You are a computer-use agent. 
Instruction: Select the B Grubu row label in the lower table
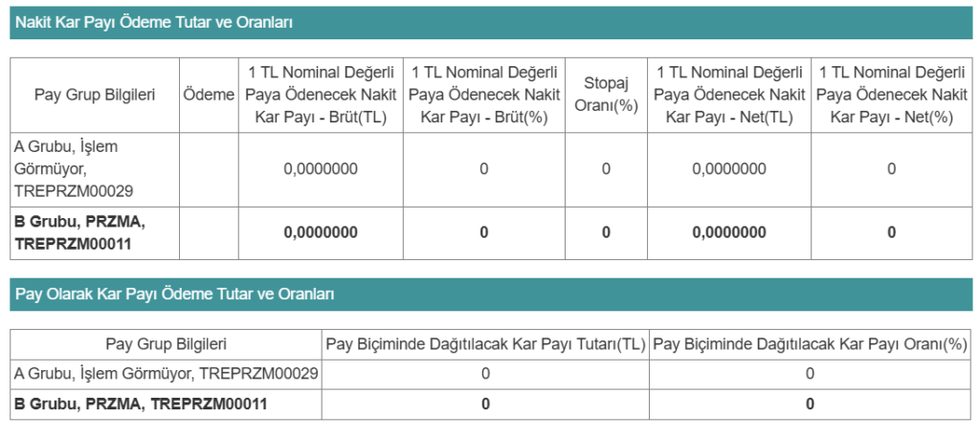141,404
